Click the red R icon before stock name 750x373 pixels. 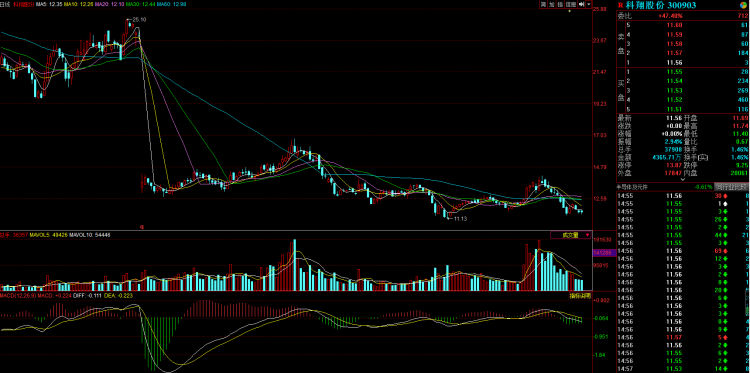[620, 5]
